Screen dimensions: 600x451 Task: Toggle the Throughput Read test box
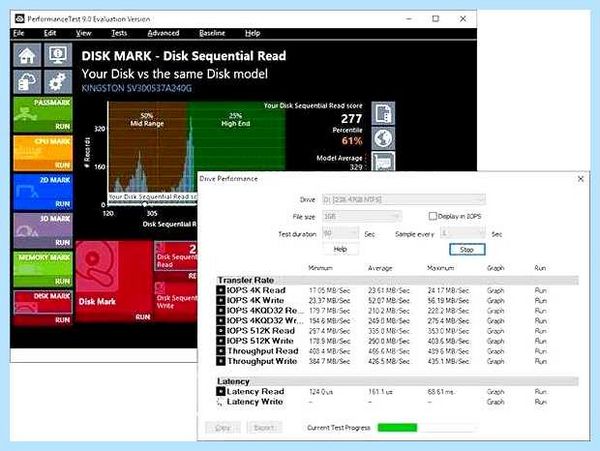point(221,351)
